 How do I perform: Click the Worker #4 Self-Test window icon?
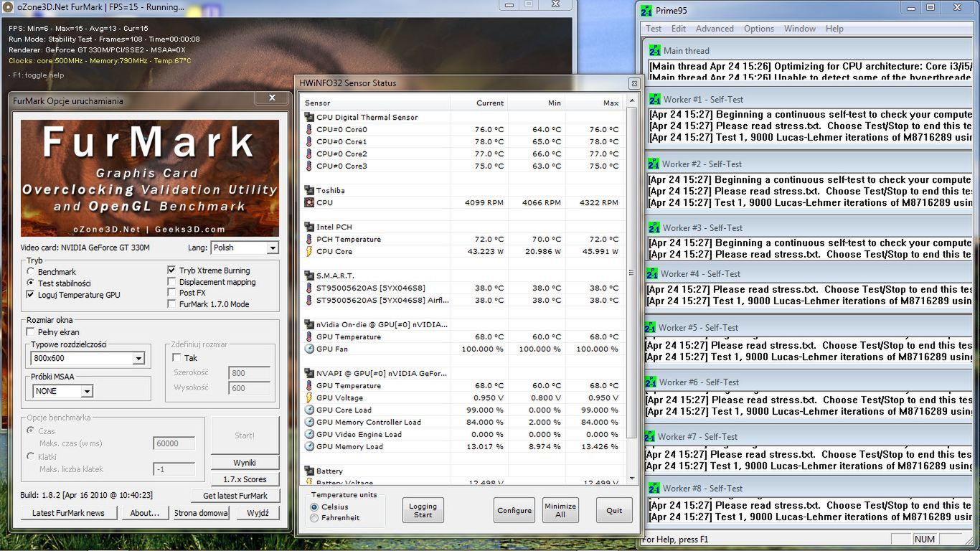(652, 273)
